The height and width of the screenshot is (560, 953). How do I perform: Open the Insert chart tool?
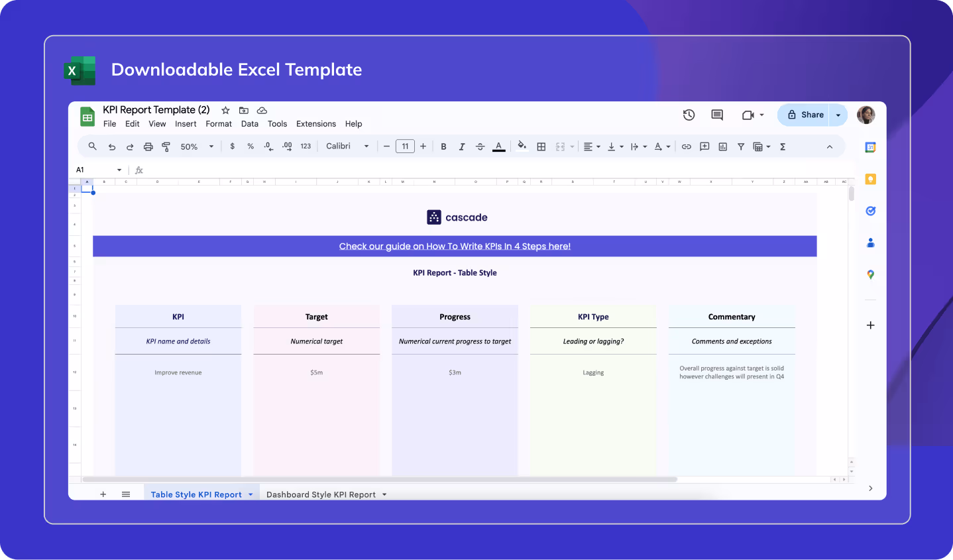[722, 146]
